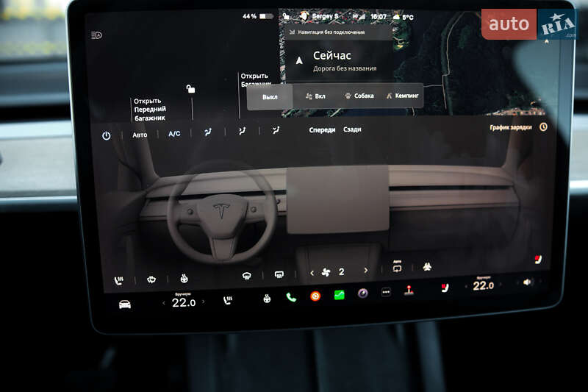Screen dimensions: 588x392
Task: Tap 'Открыть Передний багажник'
Action: 150,109
